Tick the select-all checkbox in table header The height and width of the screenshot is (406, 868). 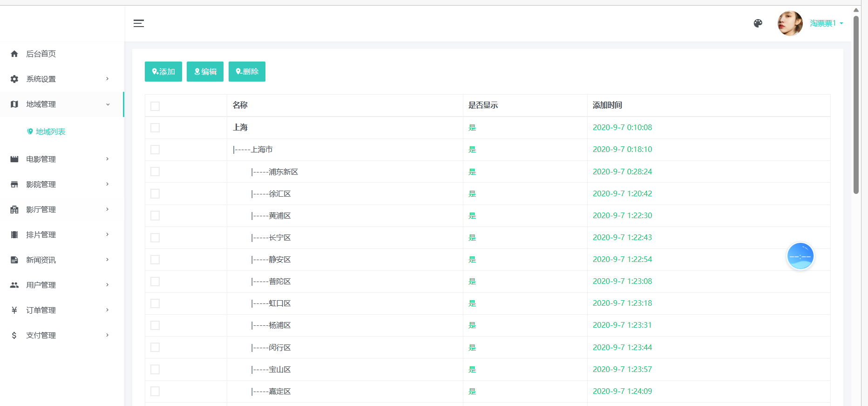[x=155, y=106]
